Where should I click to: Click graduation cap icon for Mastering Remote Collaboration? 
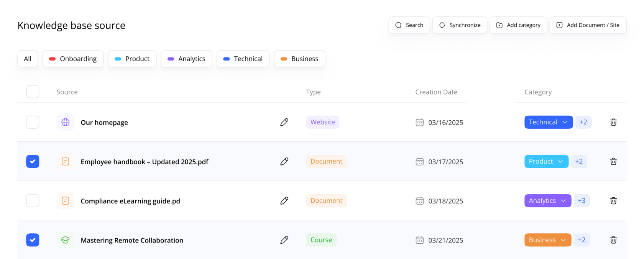pyautogui.click(x=66, y=240)
